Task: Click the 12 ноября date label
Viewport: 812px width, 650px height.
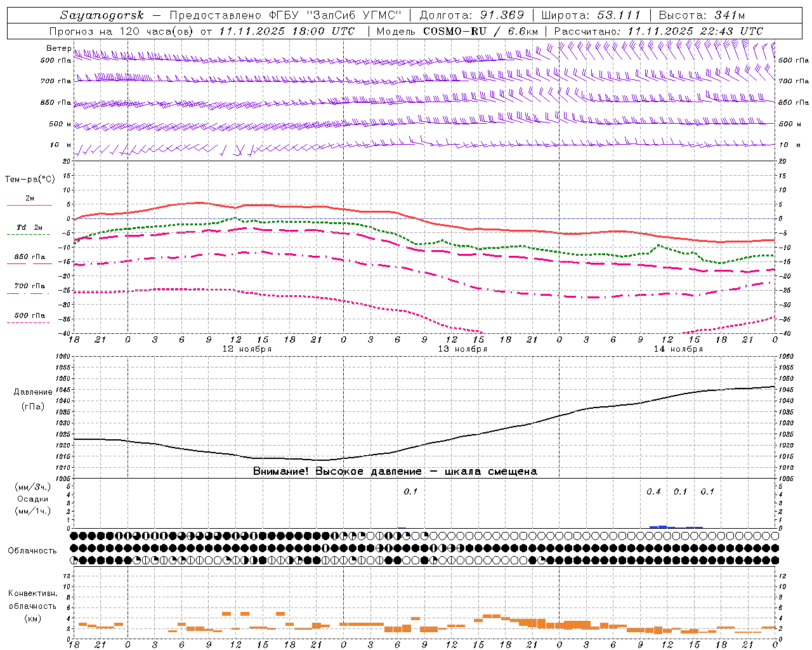Action: click(x=247, y=349)
